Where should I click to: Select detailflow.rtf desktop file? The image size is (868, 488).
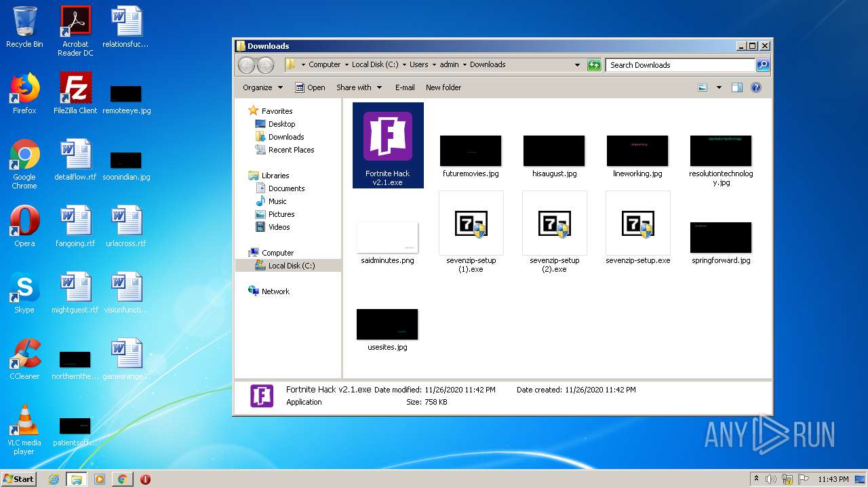tap(75, 160)
